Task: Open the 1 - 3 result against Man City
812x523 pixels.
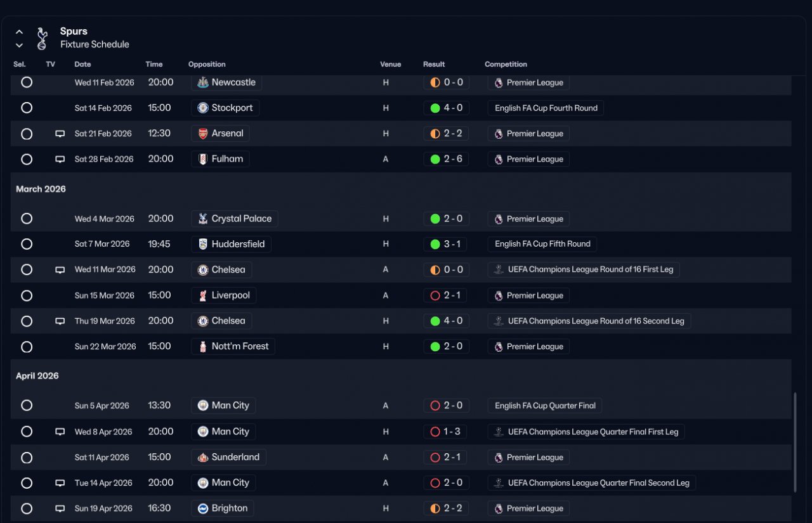Action: (447, 432)
